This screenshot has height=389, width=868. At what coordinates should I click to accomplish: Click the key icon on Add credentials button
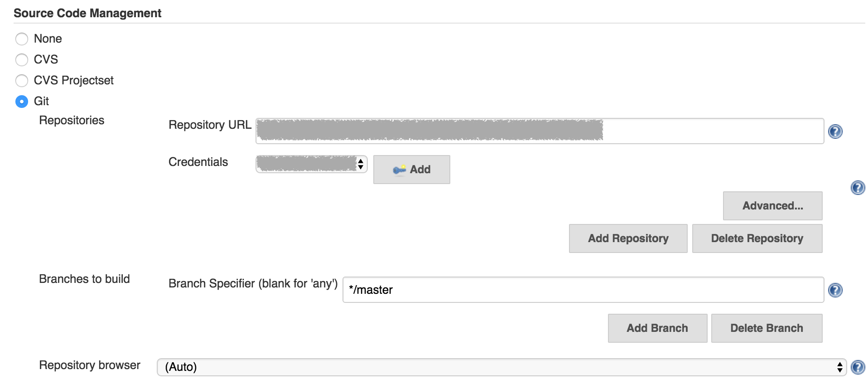(399, 170)
